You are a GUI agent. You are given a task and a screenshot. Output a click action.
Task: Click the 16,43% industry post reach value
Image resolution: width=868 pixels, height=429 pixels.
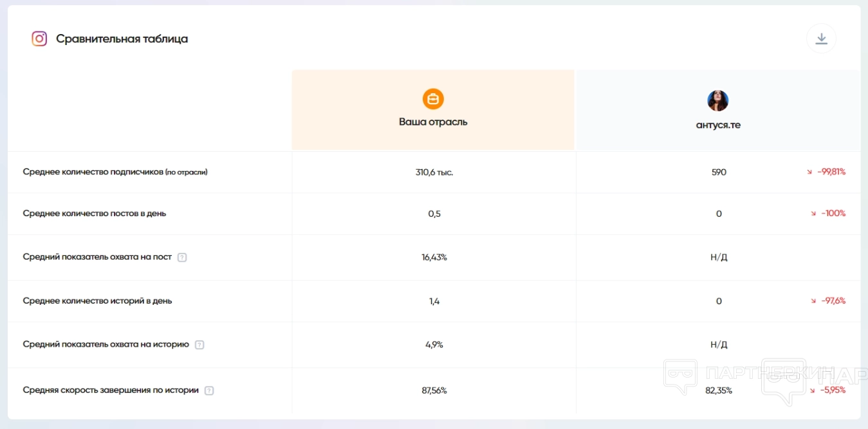pyautogui.click(x=434, y=257)
